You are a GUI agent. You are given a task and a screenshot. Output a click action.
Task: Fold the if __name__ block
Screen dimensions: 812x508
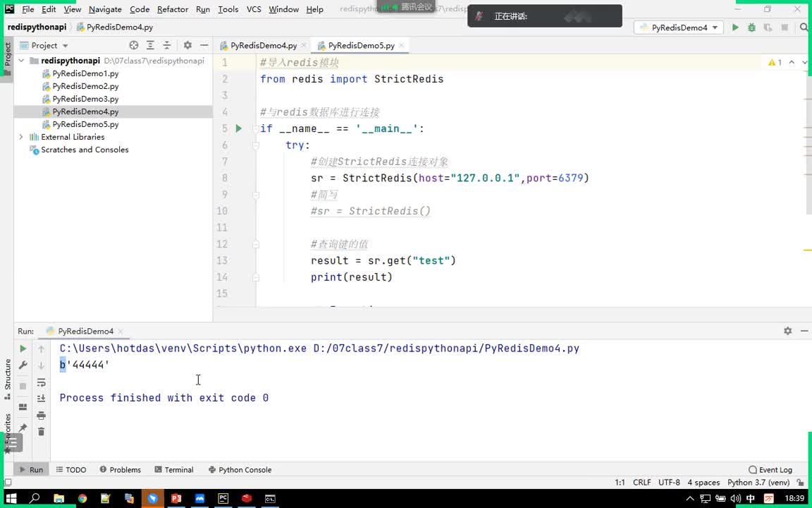click(256, 128)
